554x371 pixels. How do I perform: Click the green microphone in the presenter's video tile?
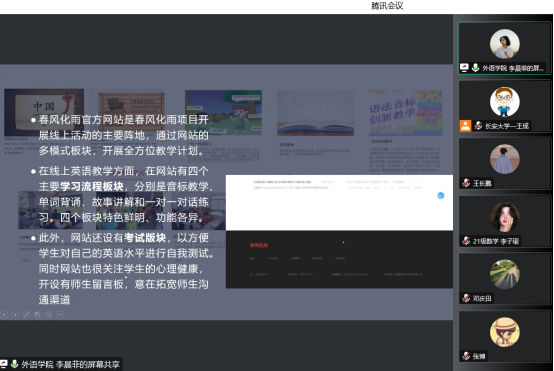click(x=476, y=67)
